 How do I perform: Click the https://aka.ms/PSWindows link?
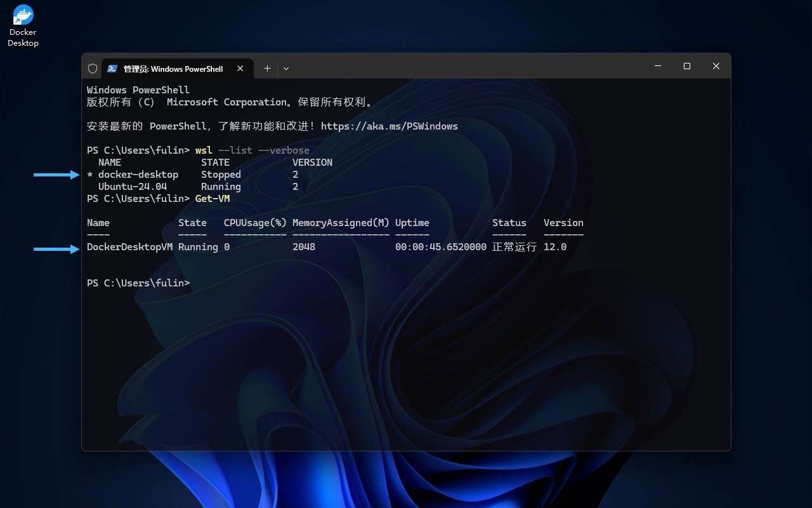tap(390, 126)
